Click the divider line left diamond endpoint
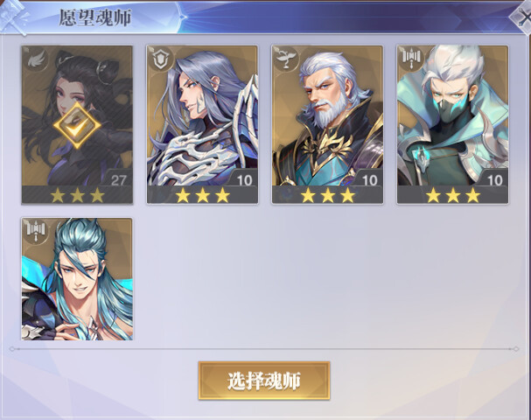Image resolution: width=531 pixels, height=420 pixels. tap(12, 349)
